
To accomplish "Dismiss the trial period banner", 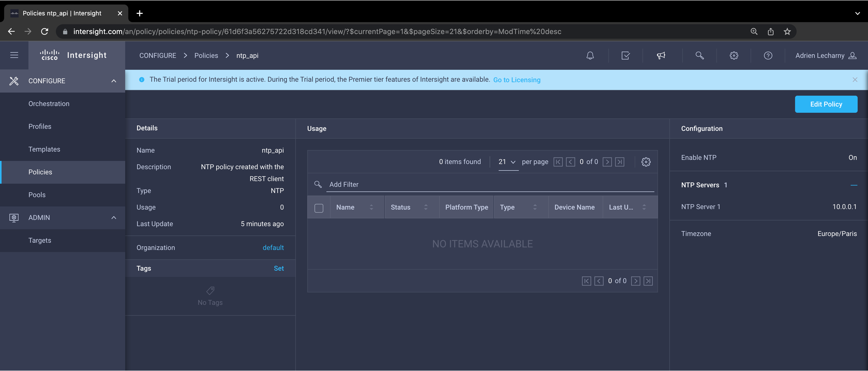I will point(855,80).
